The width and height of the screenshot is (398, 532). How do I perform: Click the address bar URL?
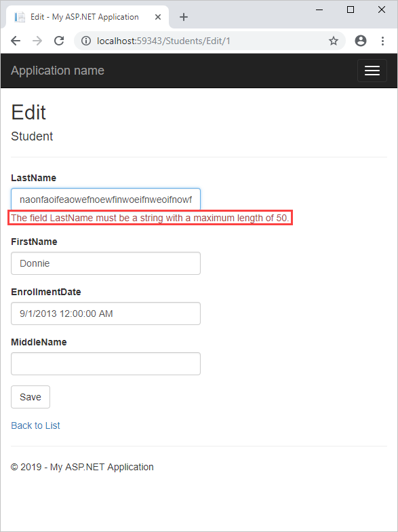(x=163, y=41)
